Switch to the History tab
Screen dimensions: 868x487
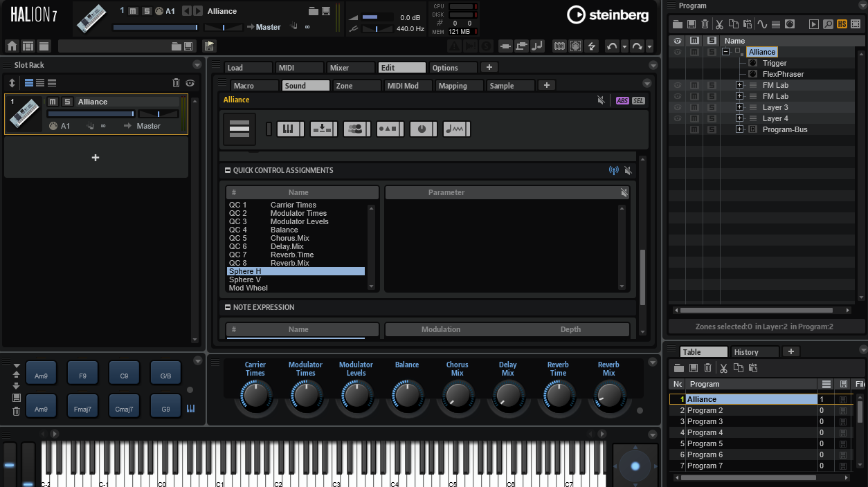[x=754, y=352]
